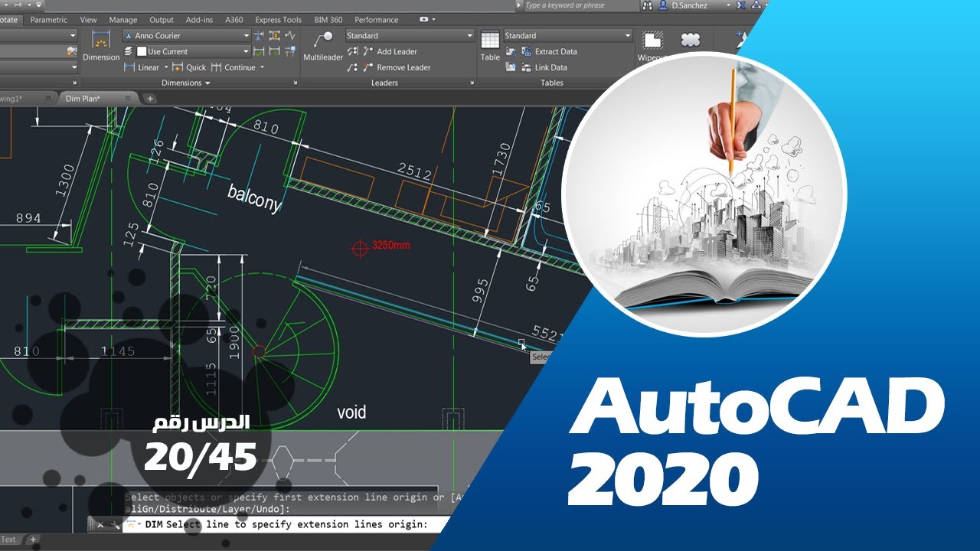Open the Leaders panel dialog launcher
Viewport: 980px width, 551px height.
(471, 83)
